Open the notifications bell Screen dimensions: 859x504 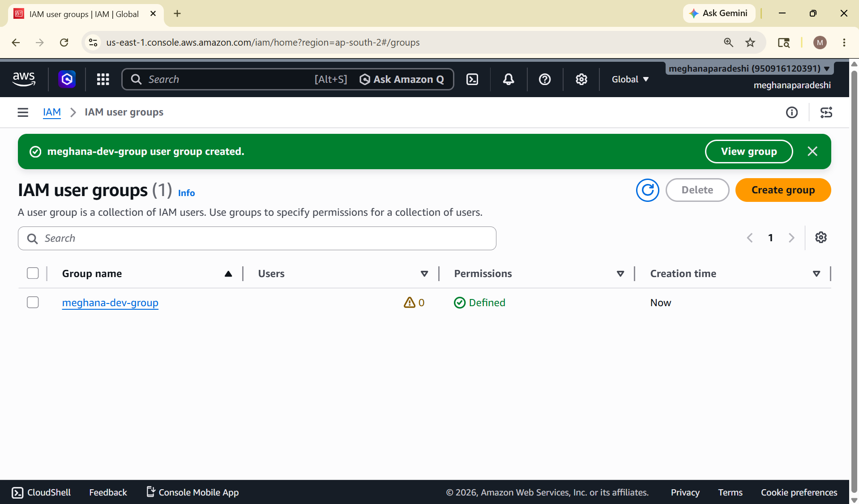point(509,79)
